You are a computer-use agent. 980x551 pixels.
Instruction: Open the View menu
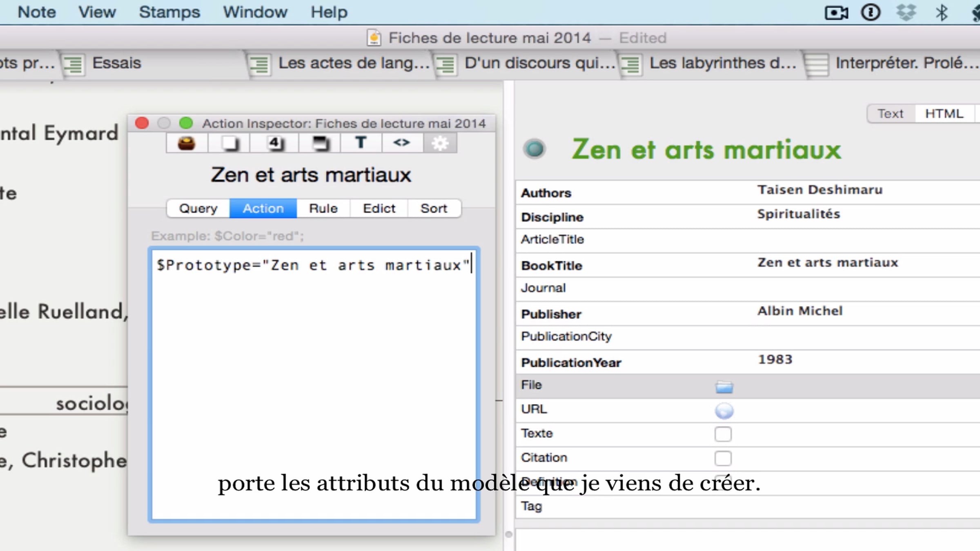(x=97, y=12)
